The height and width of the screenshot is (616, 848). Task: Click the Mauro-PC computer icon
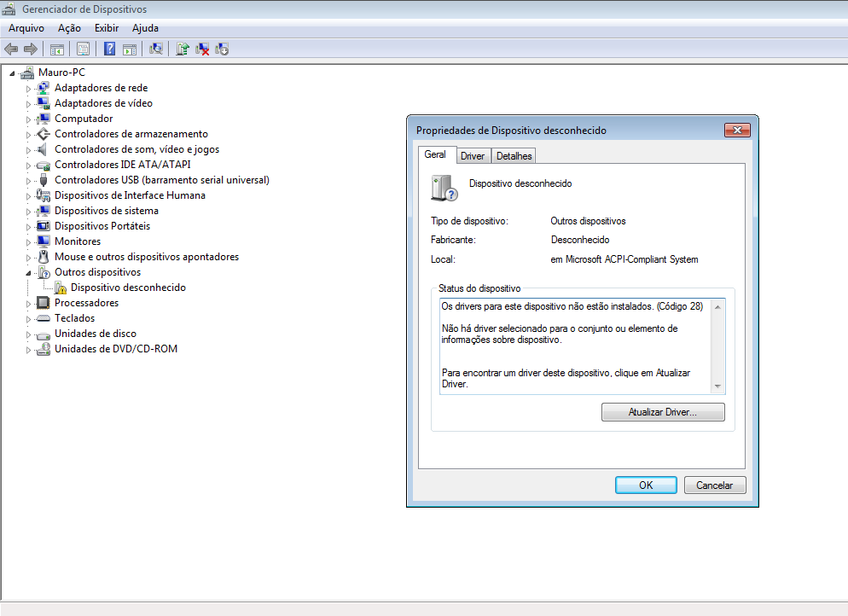tap(27, 73)
